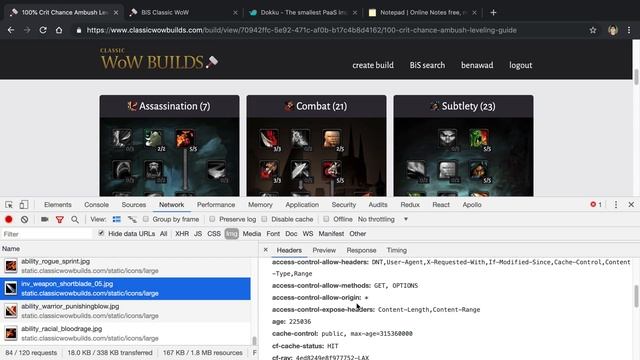This screenshot has width=640, height=360.
Task: Capture screenshots with the camera icon
Action: (44, 219)
